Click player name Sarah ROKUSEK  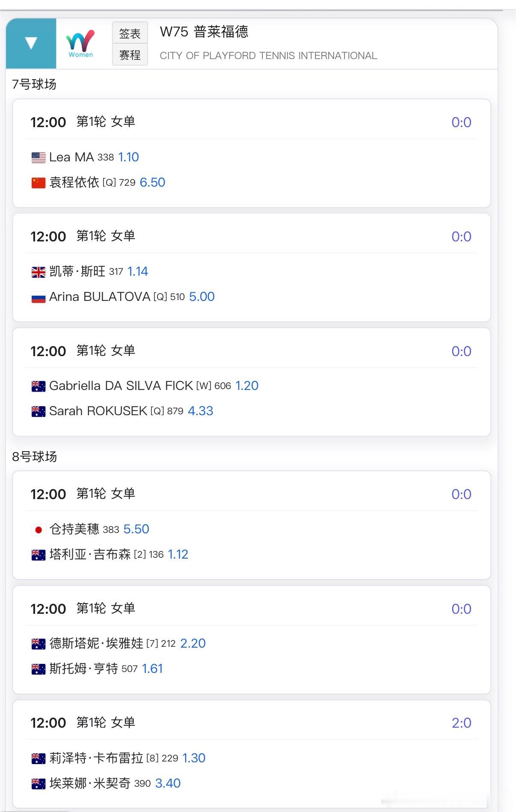(98, 411)
